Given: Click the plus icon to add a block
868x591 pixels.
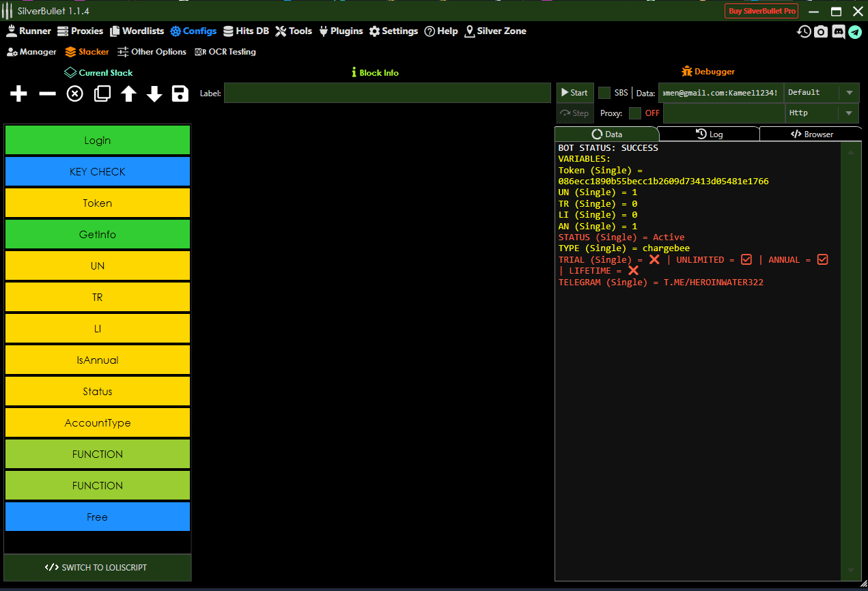Looking at the screenshot, I should (x=19, y=94).
